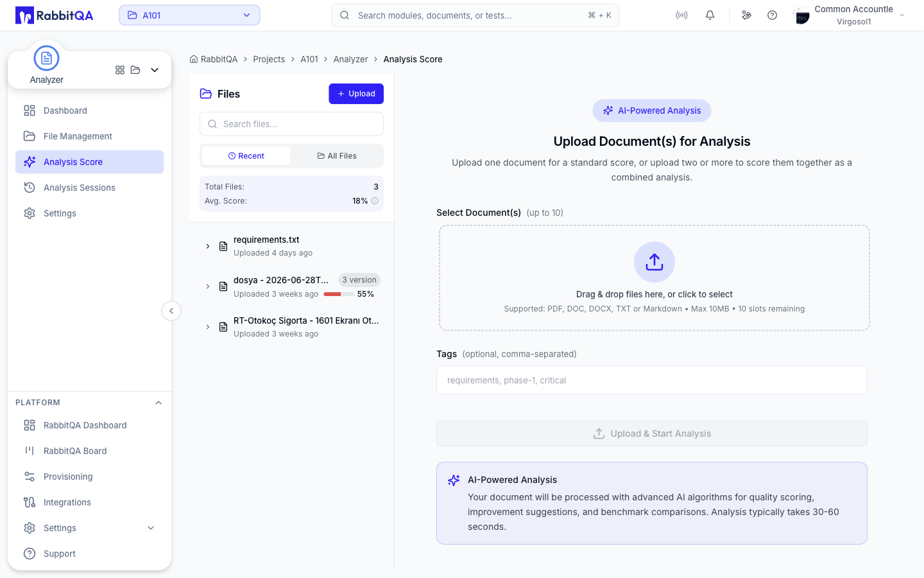The image size is (924, 578).
Task: Click the paint-brush customization icon in header
Action: (746, 15)
